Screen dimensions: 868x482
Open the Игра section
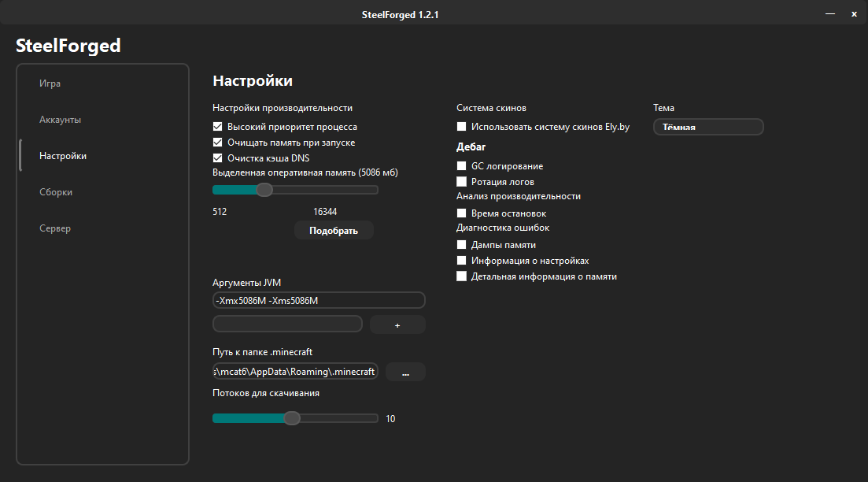(50, 83)
